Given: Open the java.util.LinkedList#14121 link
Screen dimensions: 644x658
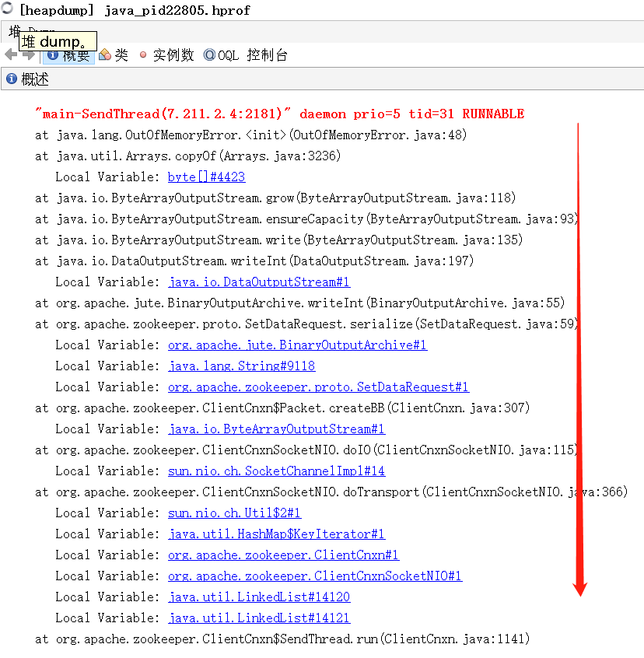Looking at the screenshot, I should pos(259,618).
